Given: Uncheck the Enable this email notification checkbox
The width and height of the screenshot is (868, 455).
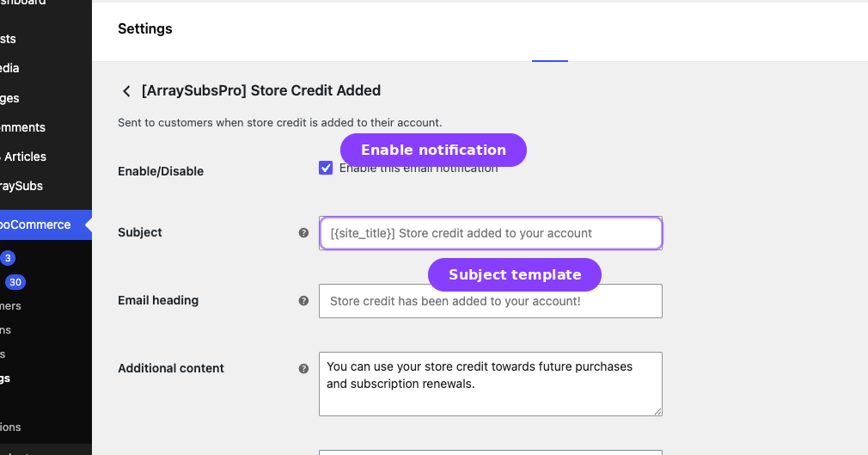Looking at the screenshot, I should pyautogui.click(x=326, y=168).
